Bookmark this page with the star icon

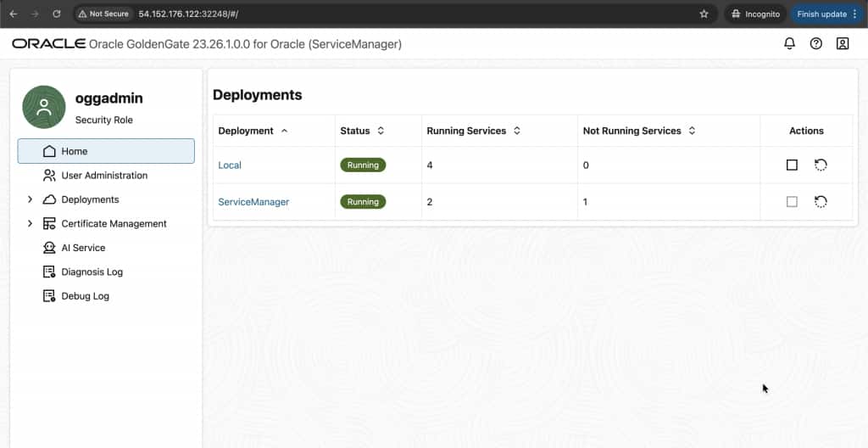pyautogui.click(x=704, y=14)
